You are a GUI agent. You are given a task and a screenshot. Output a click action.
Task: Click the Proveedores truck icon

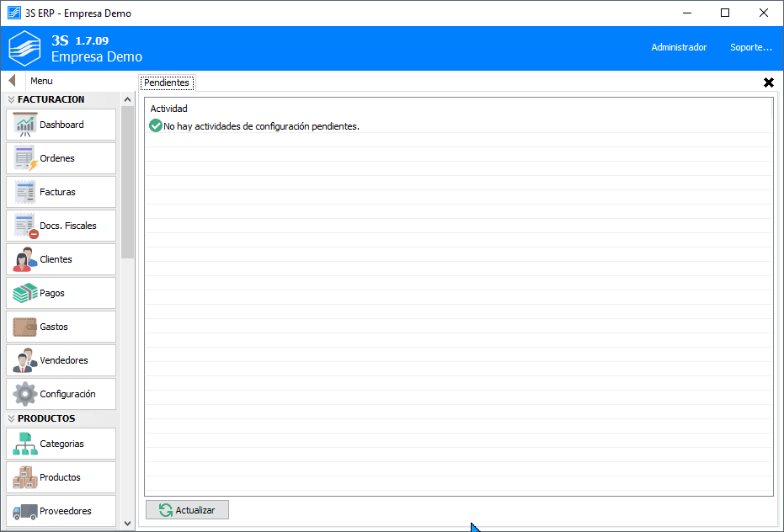(x=25, y=511)
